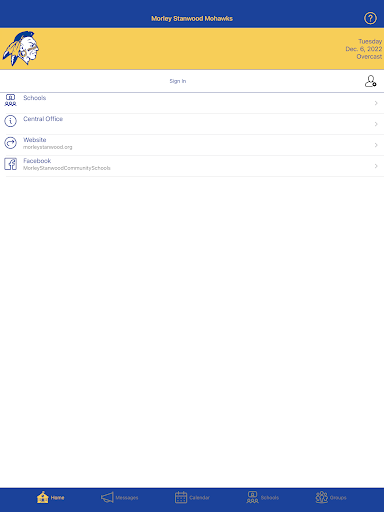The width and height of the screenshot is (384, 512).
Task: Switch to the Home tab
Action: pos(50,497)
